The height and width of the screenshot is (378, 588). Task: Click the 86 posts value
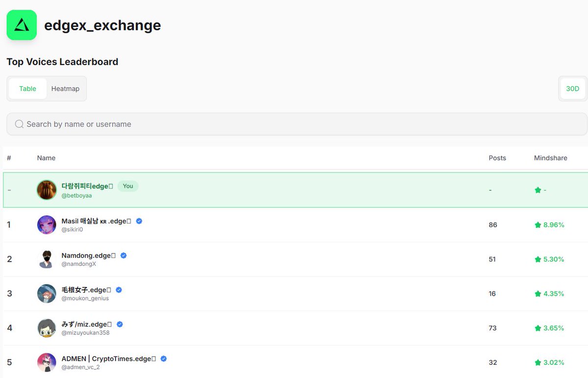click(x=493, y=225)
